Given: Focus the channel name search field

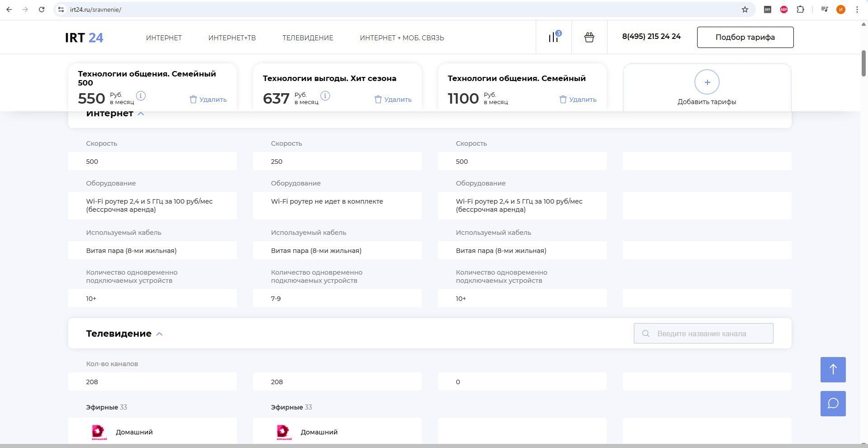Looking at the screenshot, I should tap(703, 334).
